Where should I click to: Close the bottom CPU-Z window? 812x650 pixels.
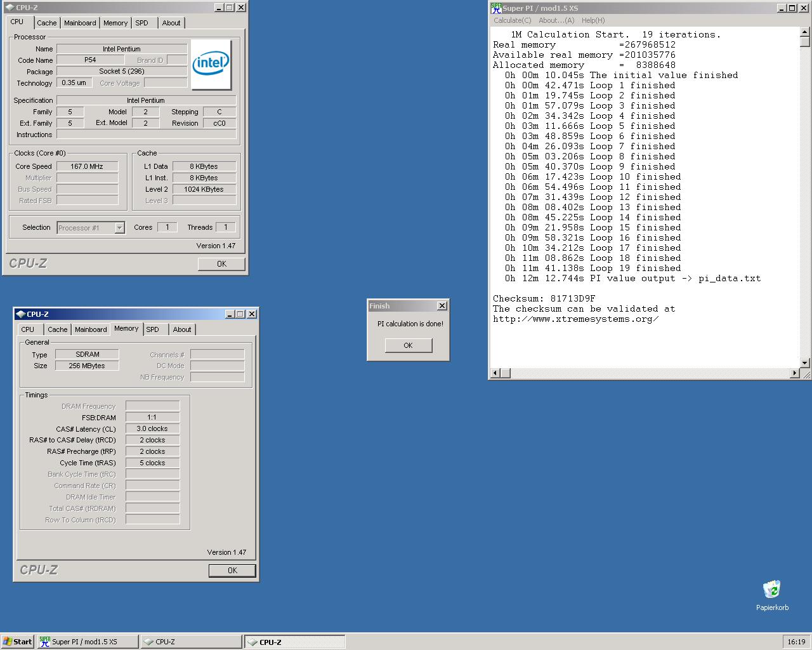(x=252, y=314)
